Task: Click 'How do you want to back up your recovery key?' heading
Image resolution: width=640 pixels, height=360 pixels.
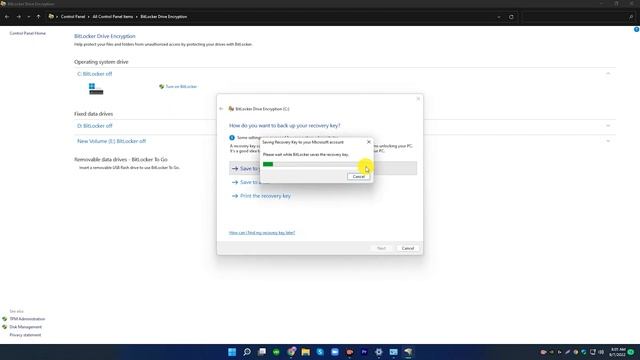Action: 284,126
